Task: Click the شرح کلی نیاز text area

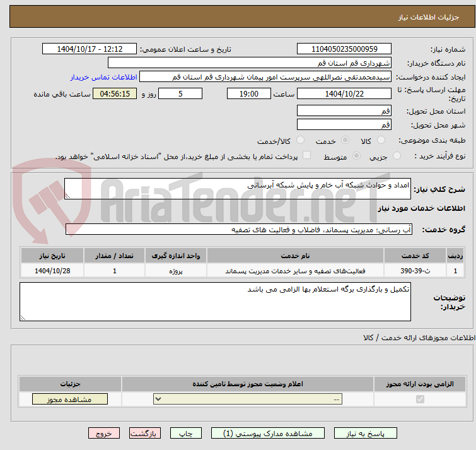Action: tap(238, 189)
